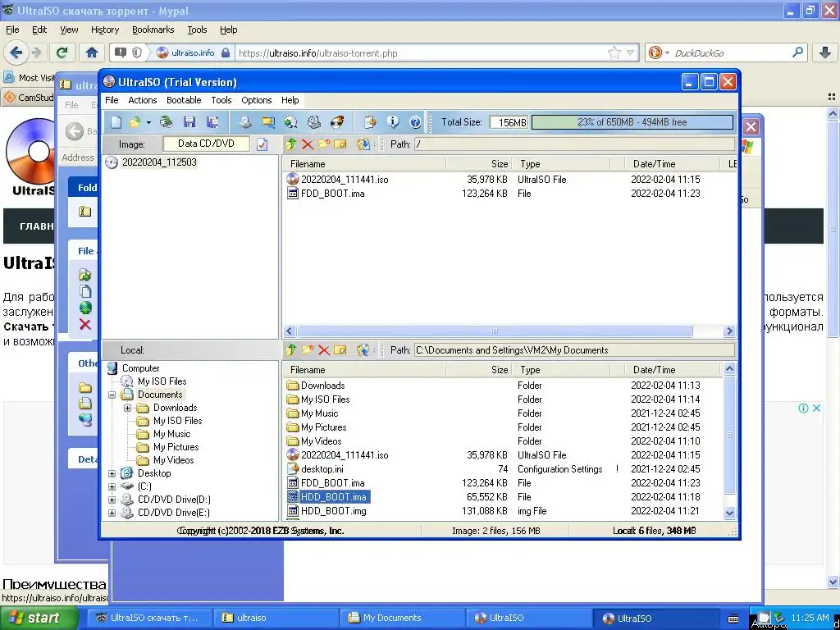This screenshot has height=630, width=840.
Task: Expand the Desktop tree node
Action: (x=112, y=473)
